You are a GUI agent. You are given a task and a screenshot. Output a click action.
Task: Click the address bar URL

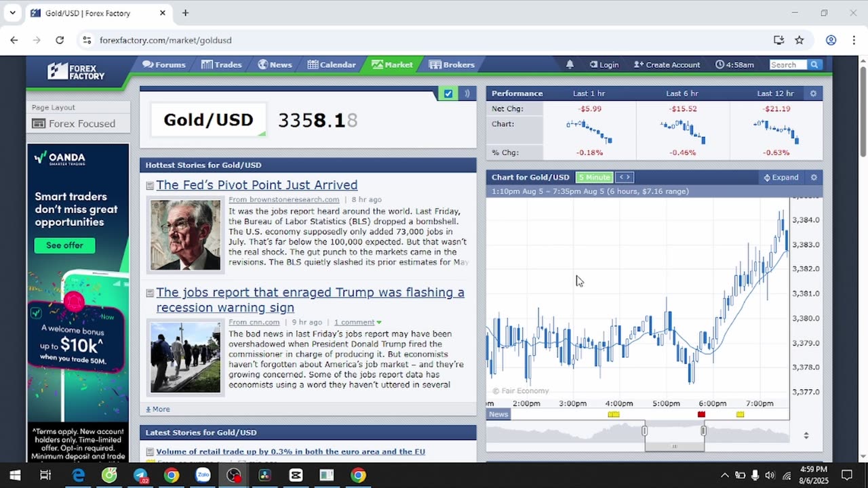pyautogui.click(x=165, y=40)
